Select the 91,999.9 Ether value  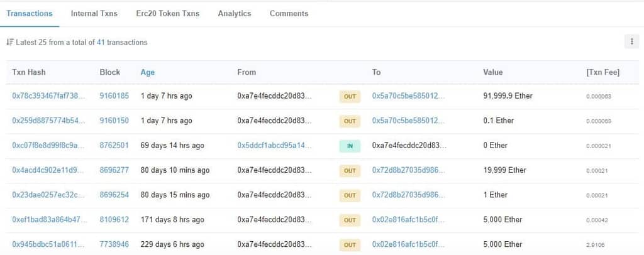508,96
